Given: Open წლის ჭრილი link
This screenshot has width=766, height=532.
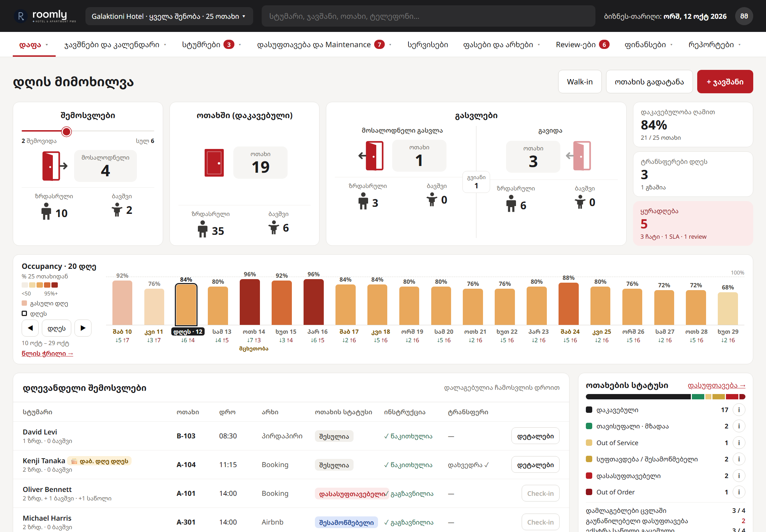Looking at the screenshot, I should coord(48,354).
